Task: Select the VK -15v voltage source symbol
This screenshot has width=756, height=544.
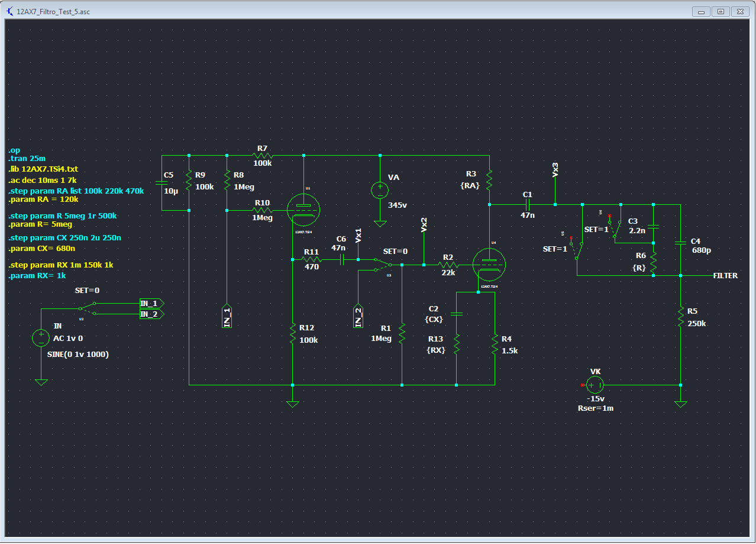Action: pyautogui.click(x=595, y=385)
